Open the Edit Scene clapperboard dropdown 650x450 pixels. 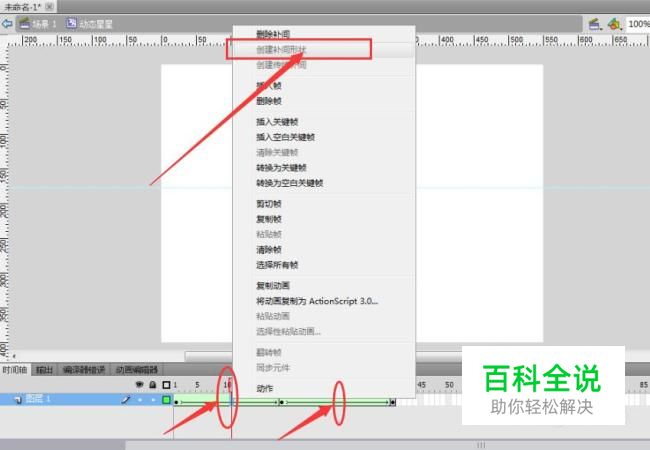click(x=595, y=24)
